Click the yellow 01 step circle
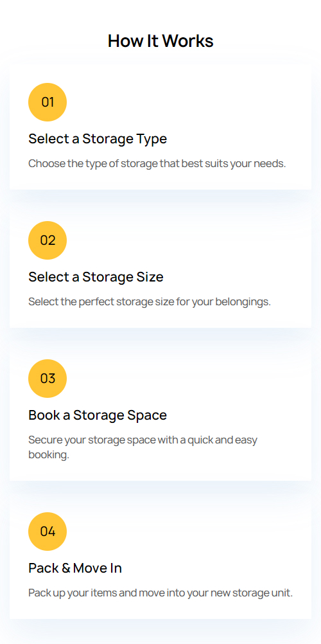This screenshot has height=644, width=321. (x=48, y=102)
